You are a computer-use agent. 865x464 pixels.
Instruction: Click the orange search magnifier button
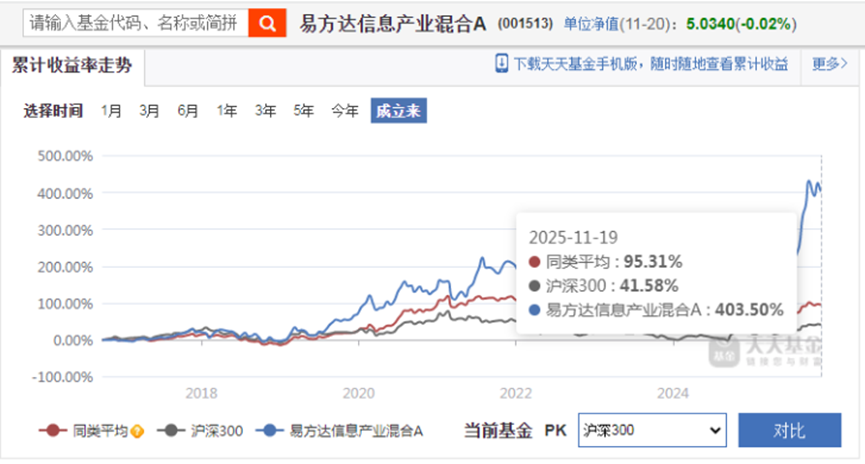pos(267,23)
